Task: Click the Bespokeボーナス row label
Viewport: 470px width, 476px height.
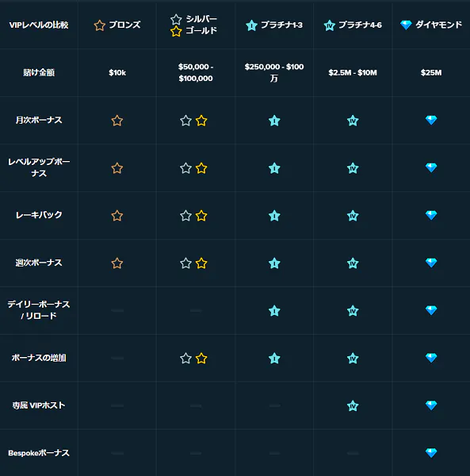Action: 39,453
